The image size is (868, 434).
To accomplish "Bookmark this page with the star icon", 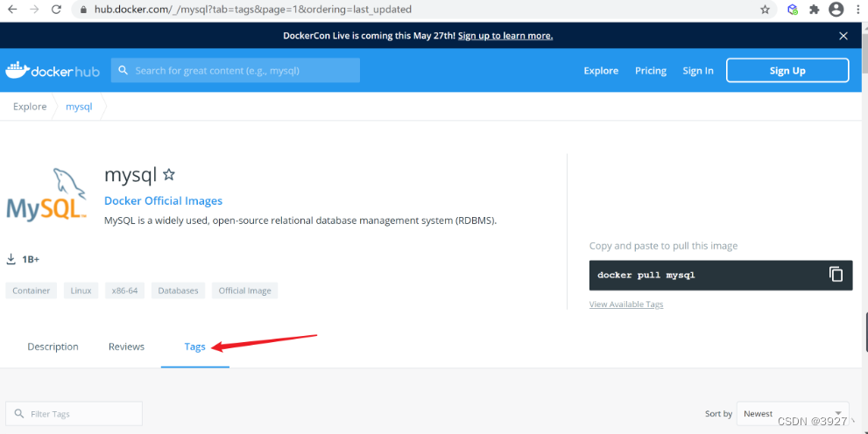I will coord(765,10).
